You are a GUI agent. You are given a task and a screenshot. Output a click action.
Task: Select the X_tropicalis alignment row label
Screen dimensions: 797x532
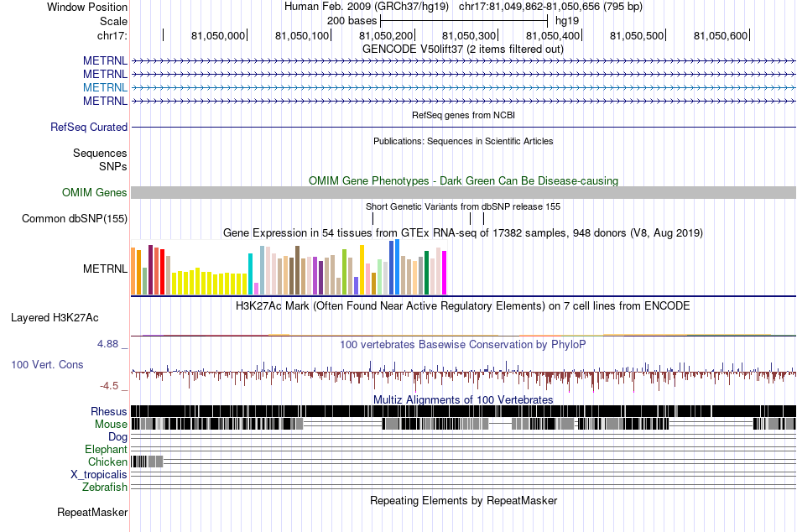(99, 475)
